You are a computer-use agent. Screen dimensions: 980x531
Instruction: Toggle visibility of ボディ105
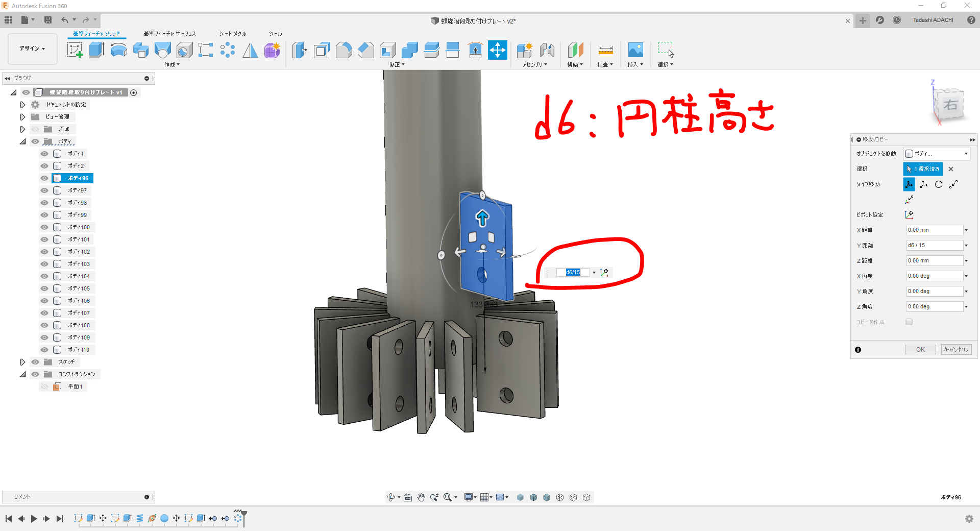click(44, 288)
